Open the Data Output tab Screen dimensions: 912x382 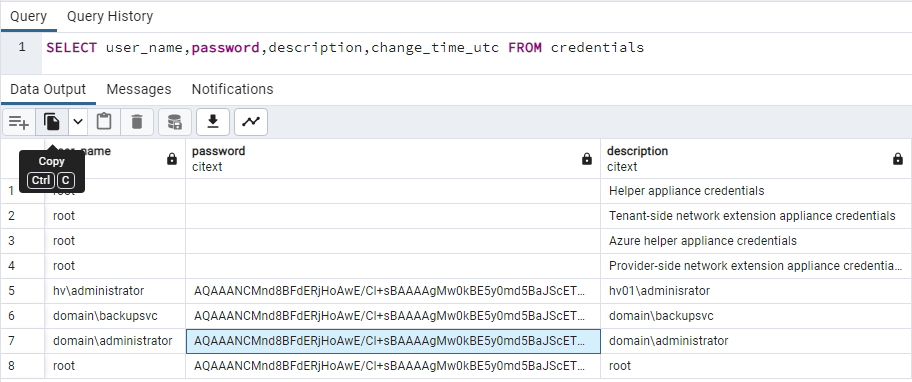pos(48,90)
